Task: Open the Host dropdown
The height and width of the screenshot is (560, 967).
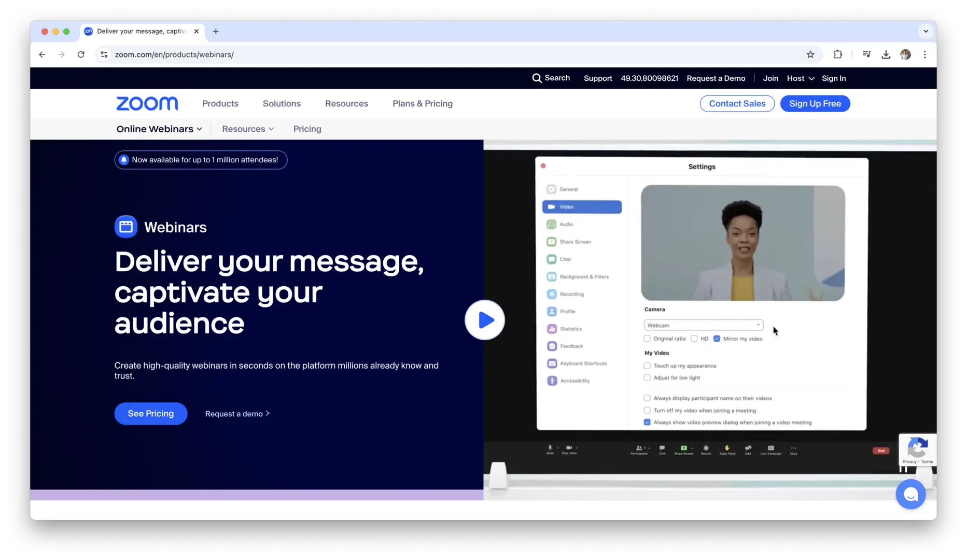Action: 801,78
